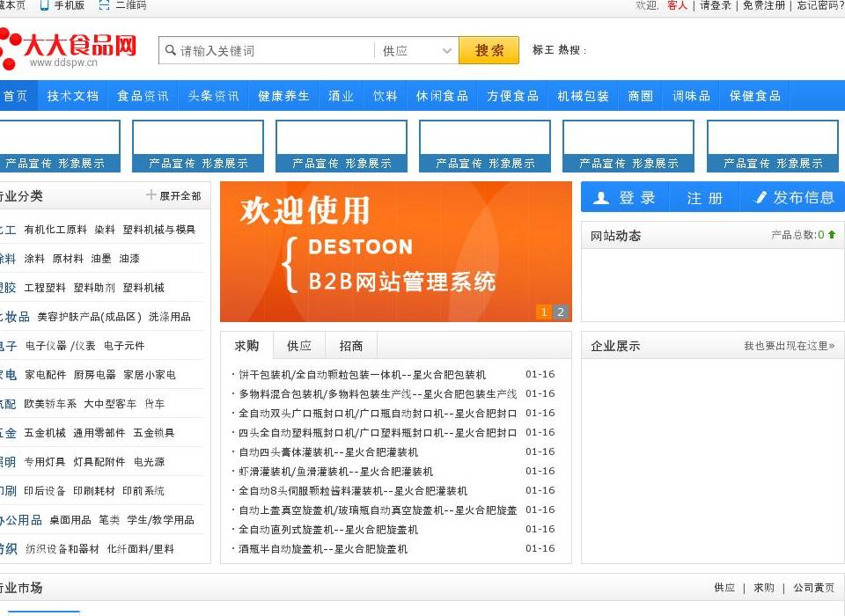Click the 发布信息 button
This screenshot has width=845, height=616.
[793, 197]
